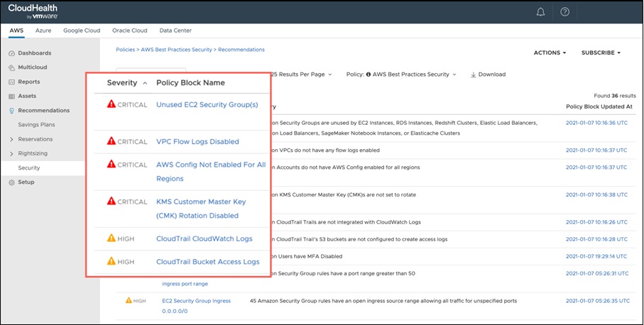Image resolution: width=644 pixels, height=325 pixels.
Task: Click high warning icon for EC2 Security Group Ingress
Action: (x=129, y=300)
